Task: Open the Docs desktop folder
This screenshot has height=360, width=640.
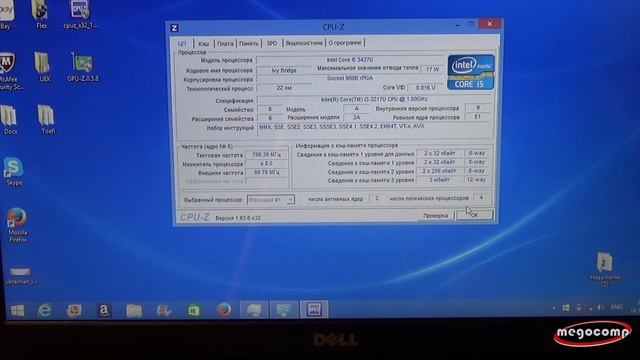Action: (x=10, y=120)
